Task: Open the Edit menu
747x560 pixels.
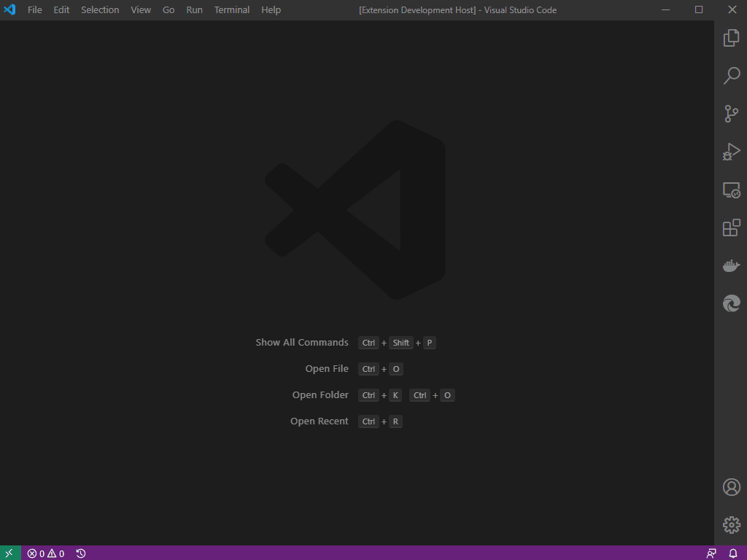Action: 61,10
